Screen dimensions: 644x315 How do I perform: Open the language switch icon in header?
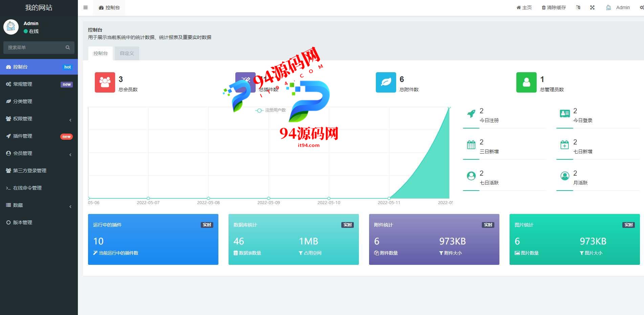578,7
